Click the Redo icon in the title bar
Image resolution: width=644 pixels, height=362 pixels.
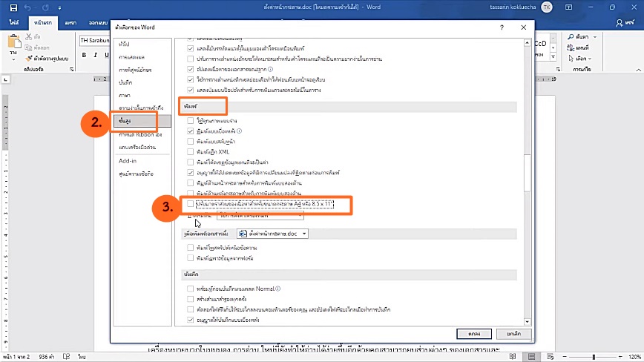point(45,7)
